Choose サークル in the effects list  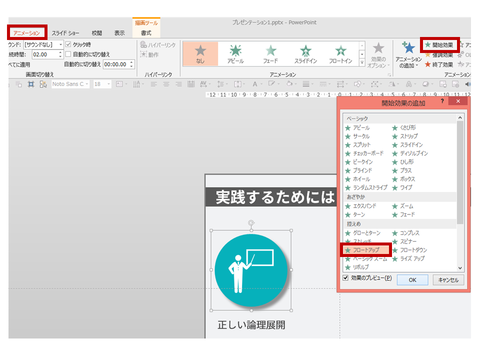point(358,136)
